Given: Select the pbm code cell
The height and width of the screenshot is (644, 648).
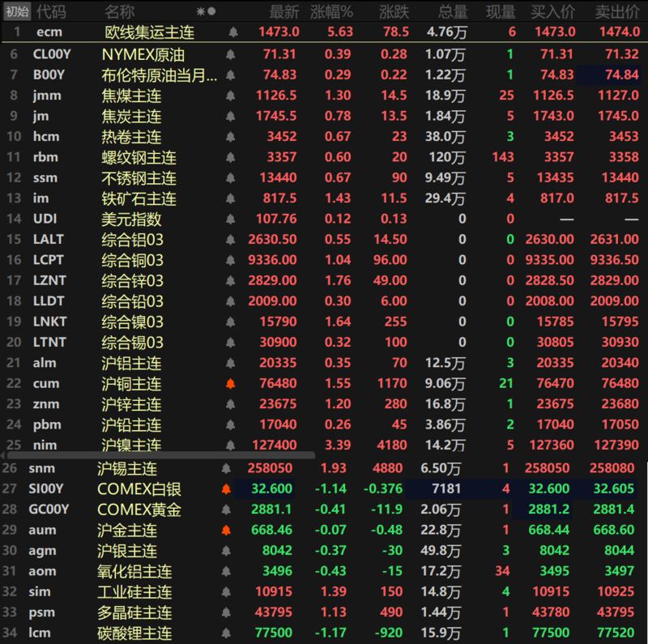Looking at the screenshot, I should coord(47,425).
